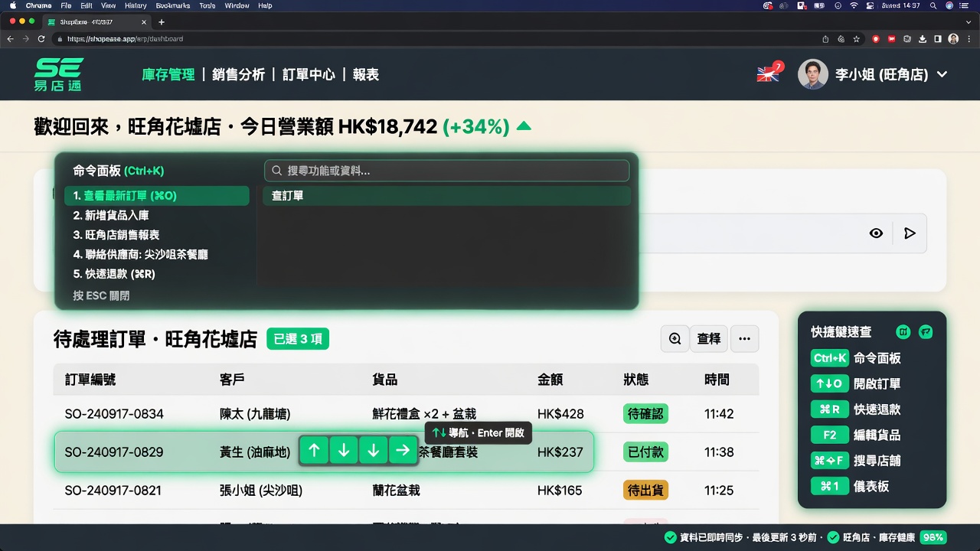This screenshot has width=980, height=551.
Task: Click magnifier icon in command palette search
Action: 277,171
